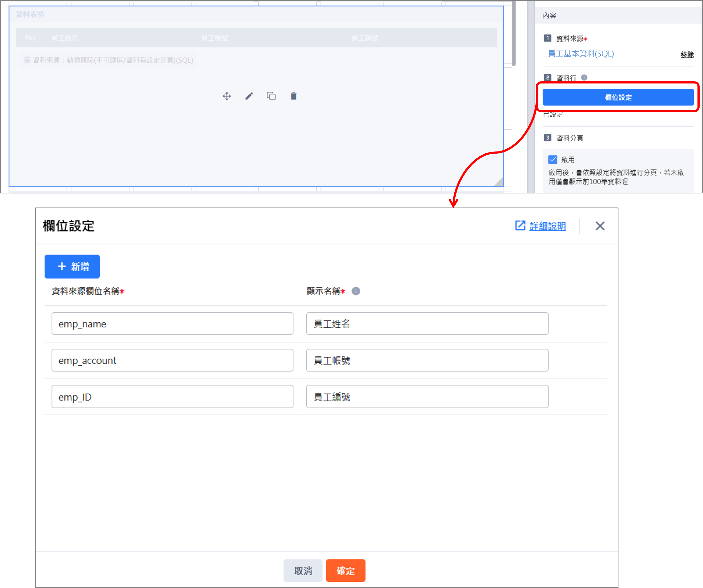703x588 pixels.
Task: Click the No. column header in table
Action: coord(31,38)
